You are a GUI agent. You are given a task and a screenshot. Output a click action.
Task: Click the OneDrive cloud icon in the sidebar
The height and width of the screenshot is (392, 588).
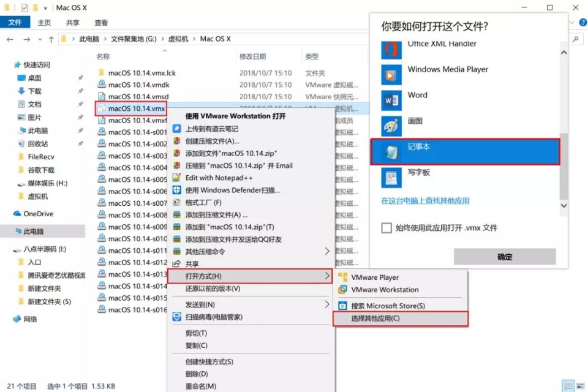point(17,214)
